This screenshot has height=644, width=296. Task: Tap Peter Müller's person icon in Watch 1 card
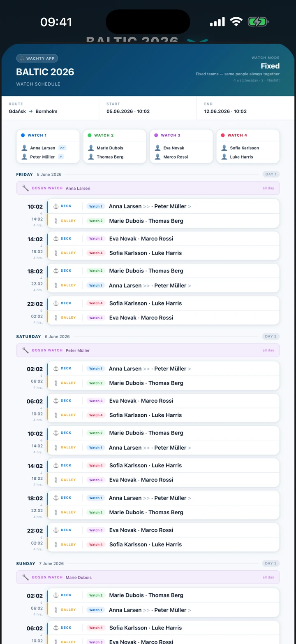[24, 157]
